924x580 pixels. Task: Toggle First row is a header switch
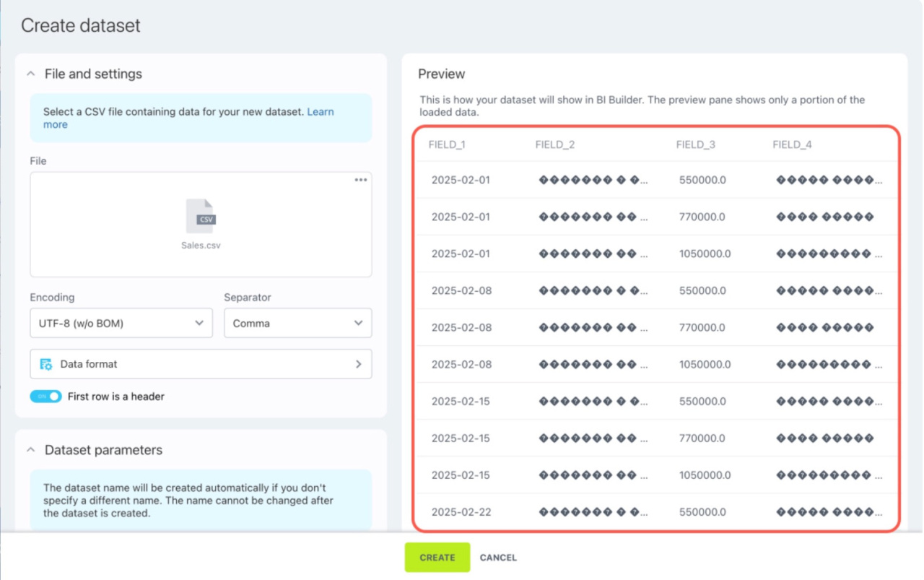[45, 397]
